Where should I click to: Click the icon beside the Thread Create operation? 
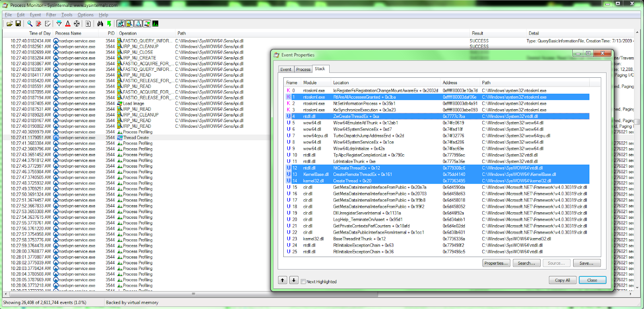coord(120,137)
